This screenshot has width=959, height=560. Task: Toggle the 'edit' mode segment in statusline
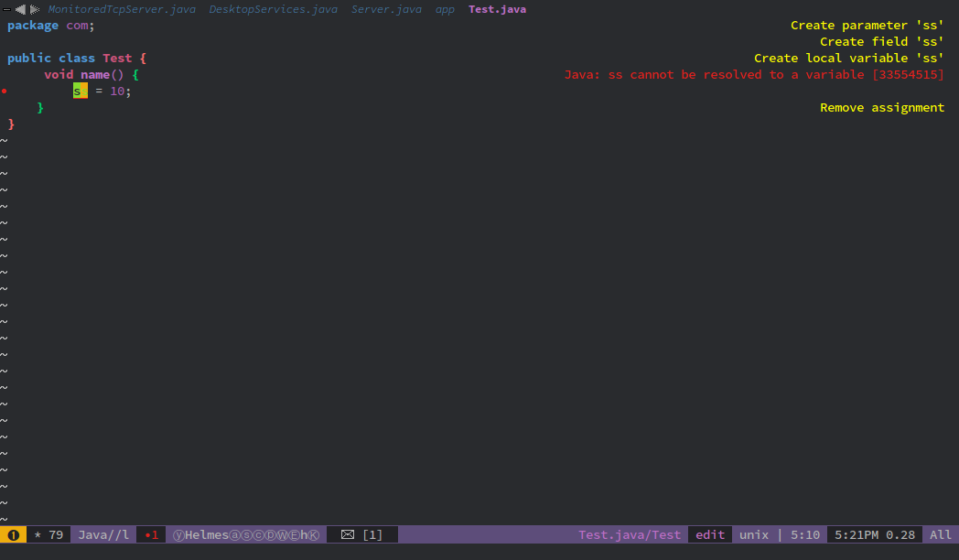709,534
